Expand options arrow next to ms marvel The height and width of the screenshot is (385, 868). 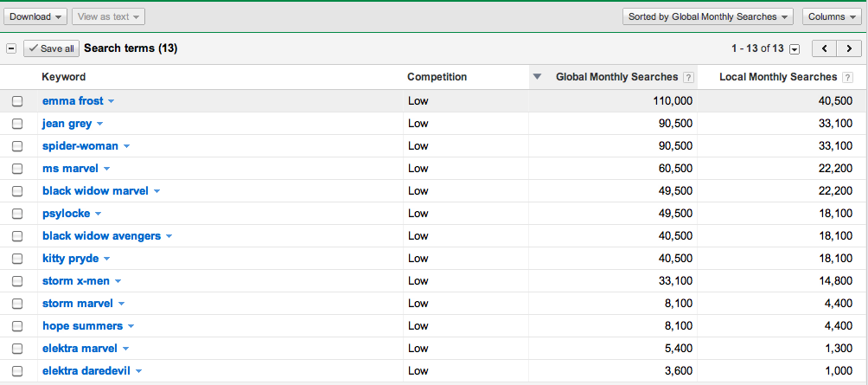point(106,169)
